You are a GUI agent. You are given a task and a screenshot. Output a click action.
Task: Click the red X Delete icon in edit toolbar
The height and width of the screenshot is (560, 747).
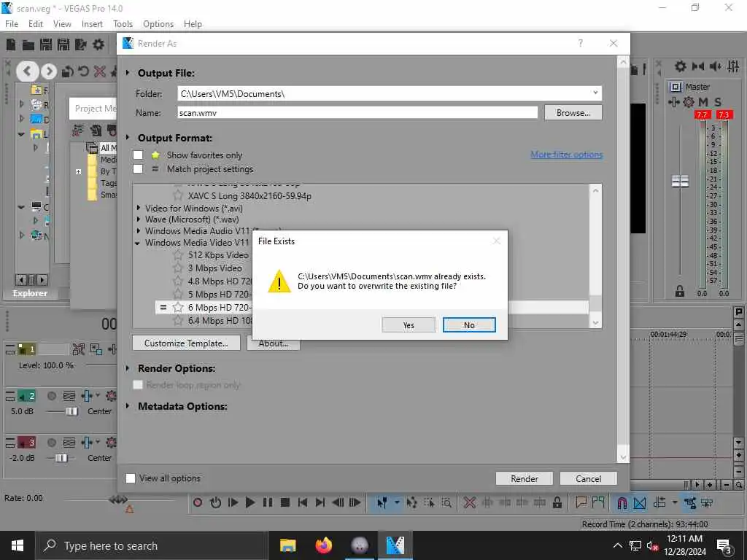(470, 502)
